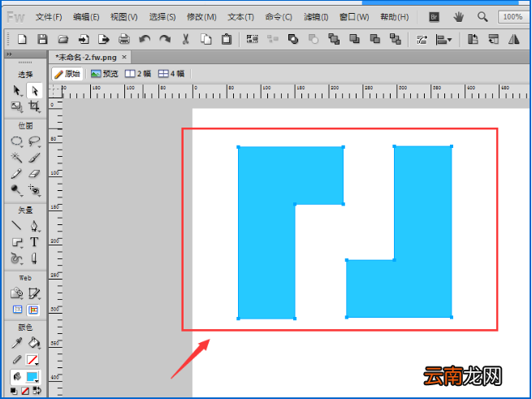Select the Red Eye Removal tool

tap(34, 190)
